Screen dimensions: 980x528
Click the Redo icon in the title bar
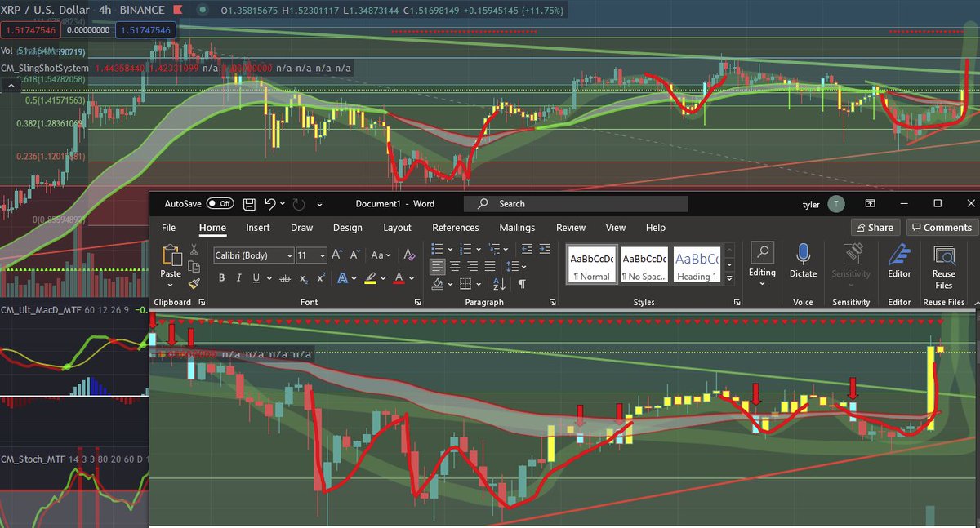(x=298, y=203)
